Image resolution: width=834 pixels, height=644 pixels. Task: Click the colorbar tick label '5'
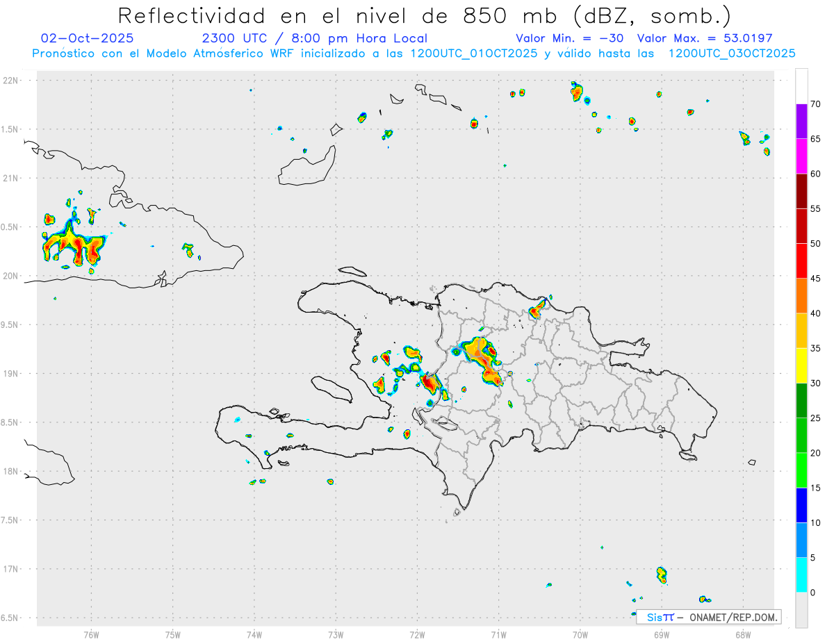(812, 558)
